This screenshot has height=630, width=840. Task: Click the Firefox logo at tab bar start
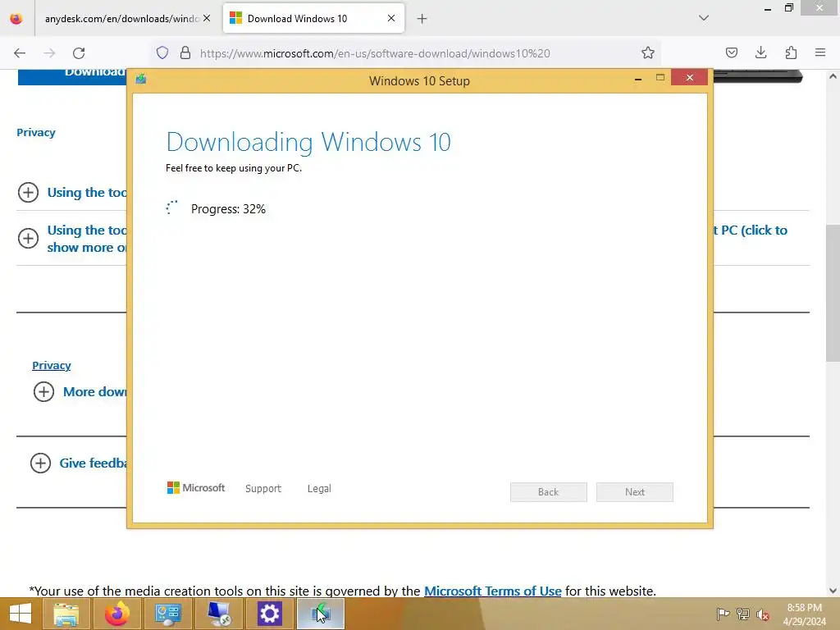click(x=16, y=19)
